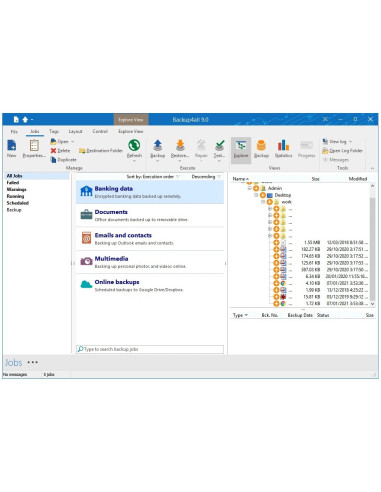Run the Test action

pyautogui.click(x=219, y=148)
